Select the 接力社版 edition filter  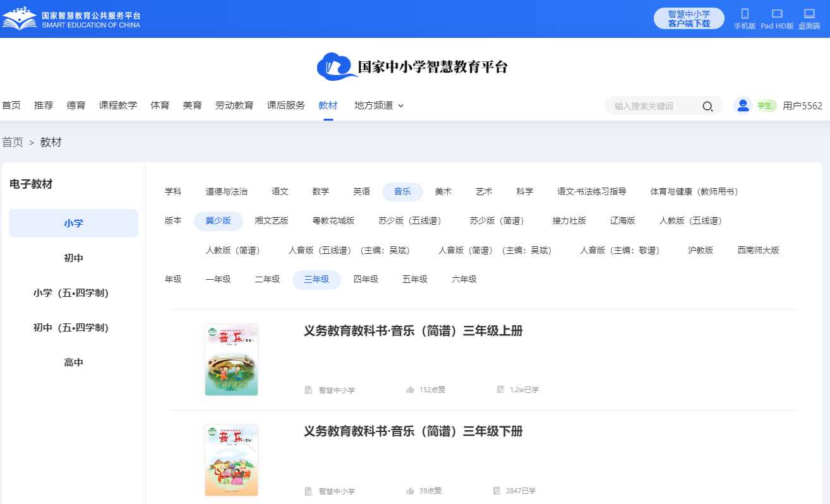569,221
